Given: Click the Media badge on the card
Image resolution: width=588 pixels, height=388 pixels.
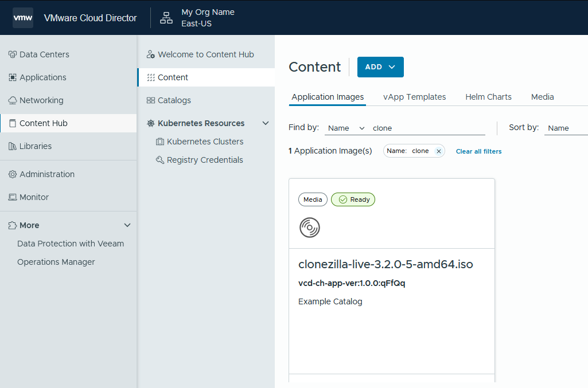Looking at the screenshot, I should click(313, 199).
